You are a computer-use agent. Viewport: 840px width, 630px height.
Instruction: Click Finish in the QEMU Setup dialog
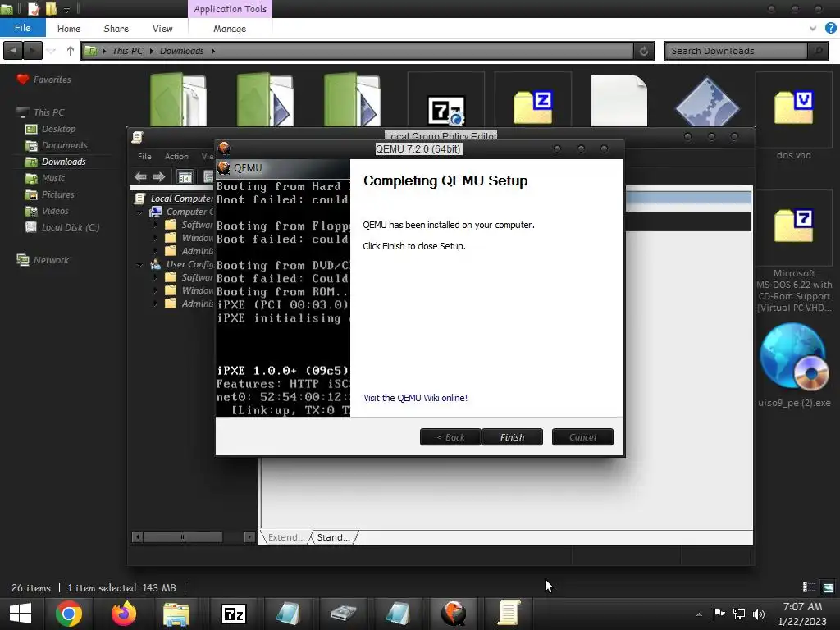click(x=512, y=437)
